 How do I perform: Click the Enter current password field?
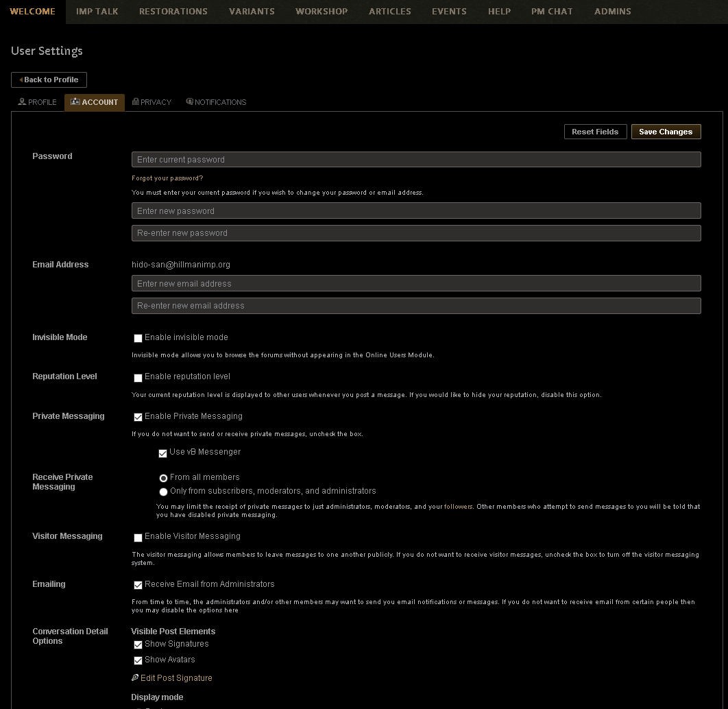click(x=415, y=160)
